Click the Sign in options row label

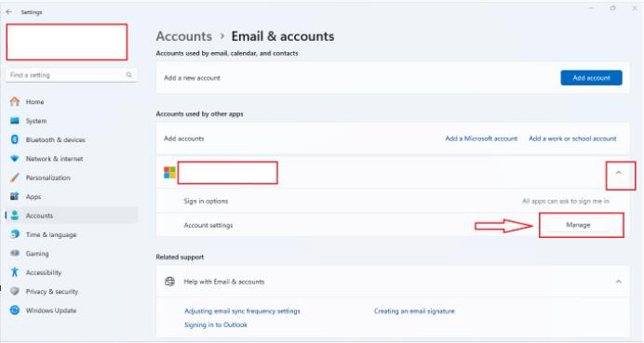[206, 201]
